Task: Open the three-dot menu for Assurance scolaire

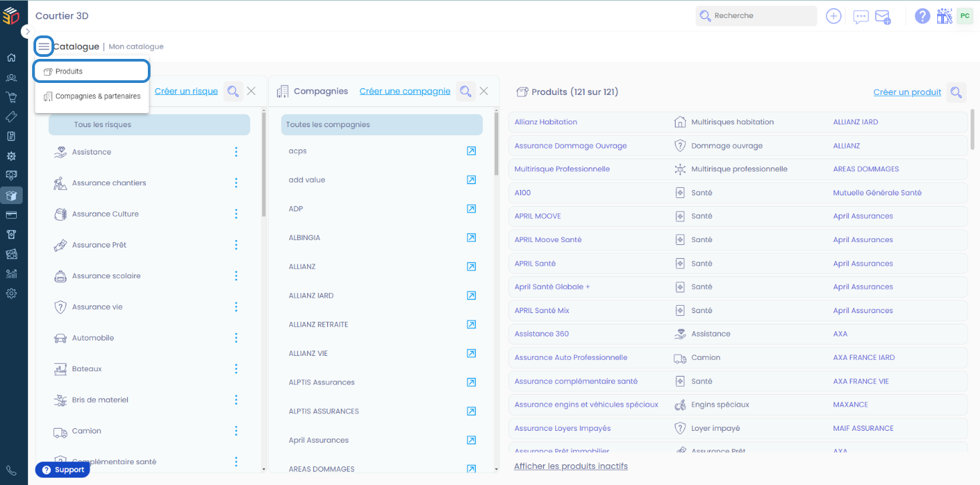Action: 236,276
